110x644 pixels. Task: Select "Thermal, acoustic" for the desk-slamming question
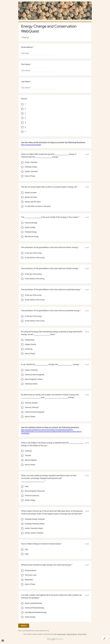coord(22,403)
